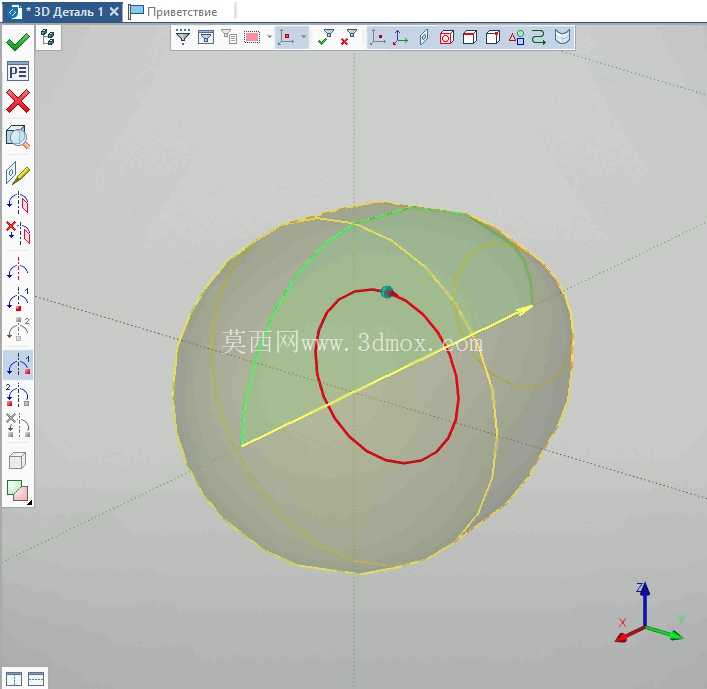Toggle the red cube-with-circle profile filter
Screen dimensions: 707x689
click(446, 37)
